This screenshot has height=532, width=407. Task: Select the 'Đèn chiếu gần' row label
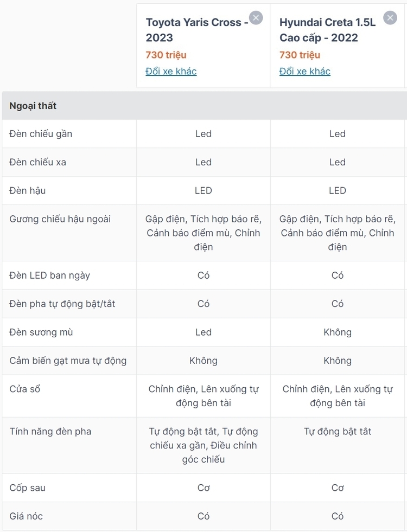(41, 134)
